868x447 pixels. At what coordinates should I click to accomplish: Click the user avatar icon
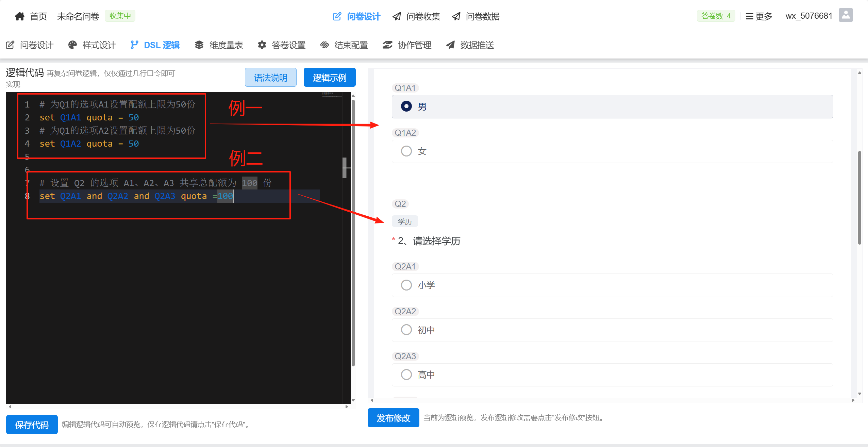point(846,15)
